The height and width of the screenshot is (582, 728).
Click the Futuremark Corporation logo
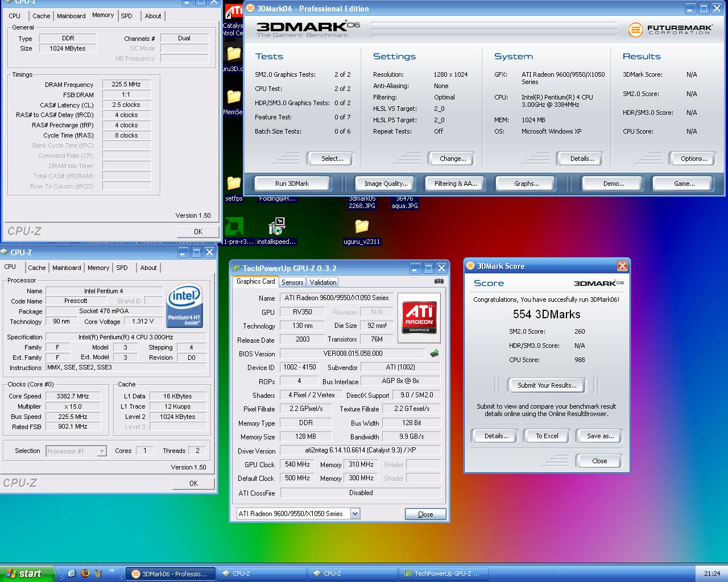click(x=671, y=30)
